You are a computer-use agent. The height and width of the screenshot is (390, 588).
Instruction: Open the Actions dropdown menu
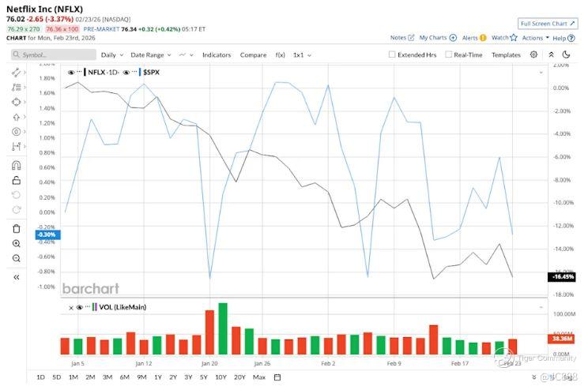tap(535, 38)
